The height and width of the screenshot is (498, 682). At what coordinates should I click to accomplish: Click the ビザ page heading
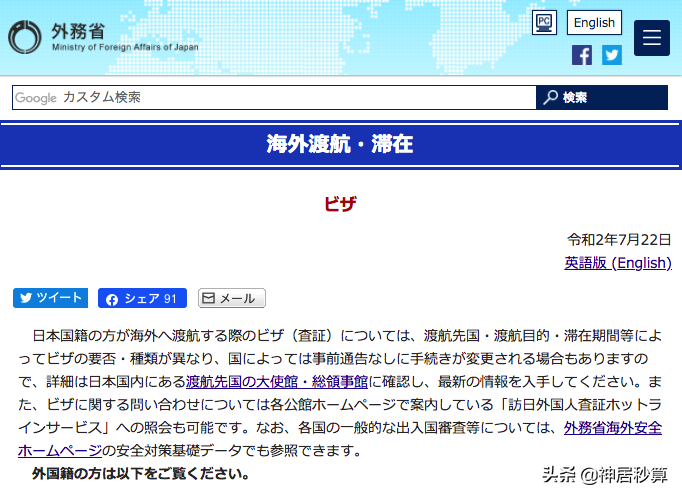[340, 204]
